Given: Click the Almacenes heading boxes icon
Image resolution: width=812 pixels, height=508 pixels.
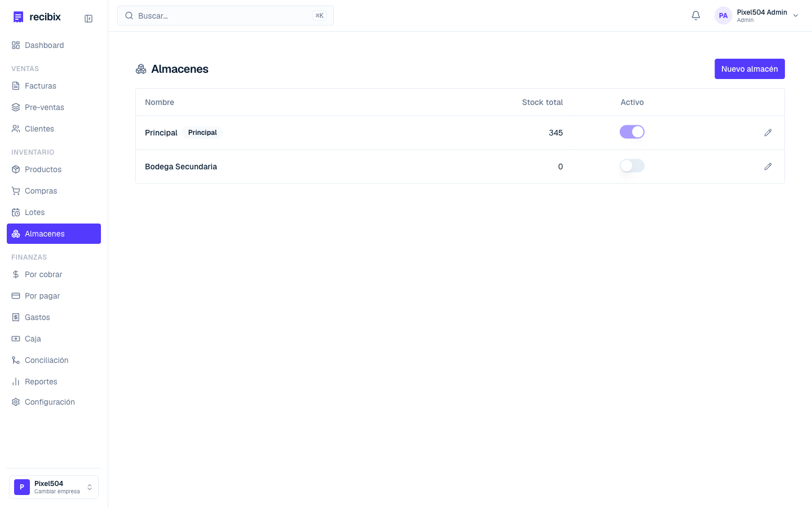Looking at the screenshot, I should (x=141, y=69).
